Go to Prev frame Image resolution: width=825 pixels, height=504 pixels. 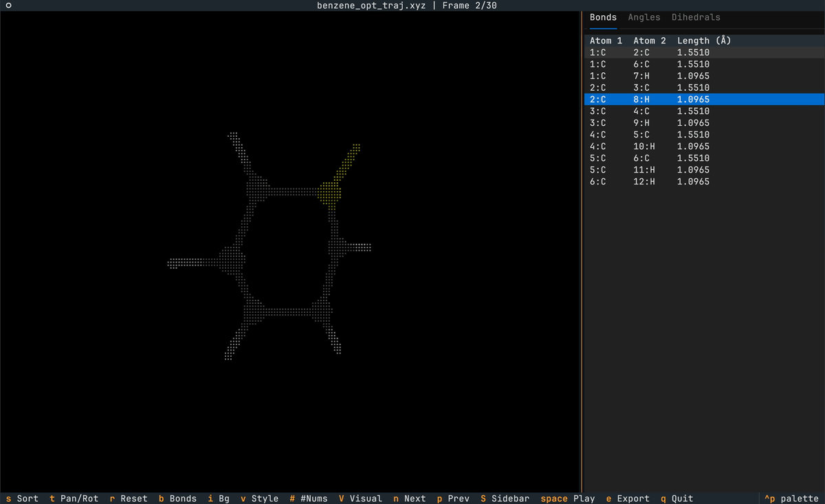(x=452, y=498)
